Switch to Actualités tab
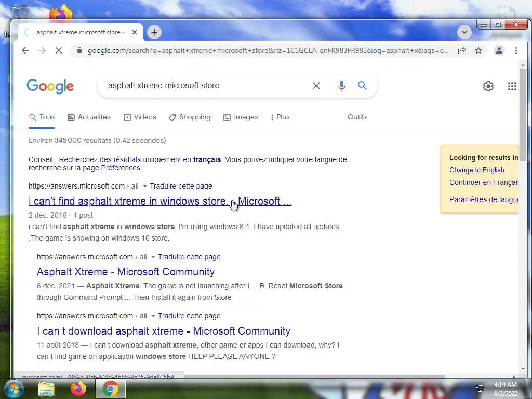This screenshot has height=399, width=532. tap(89, 117)
